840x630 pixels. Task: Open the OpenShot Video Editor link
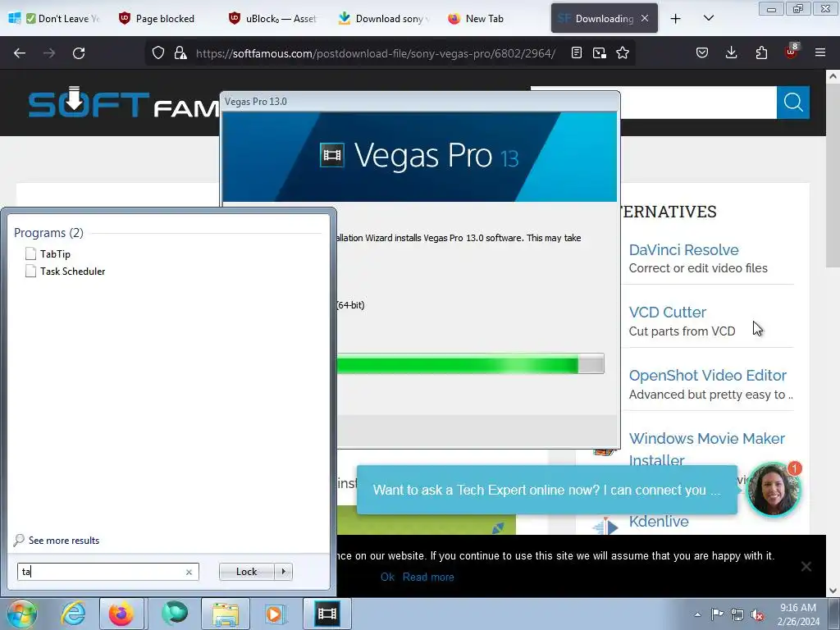pyautogui.click(x=708, y=376)
